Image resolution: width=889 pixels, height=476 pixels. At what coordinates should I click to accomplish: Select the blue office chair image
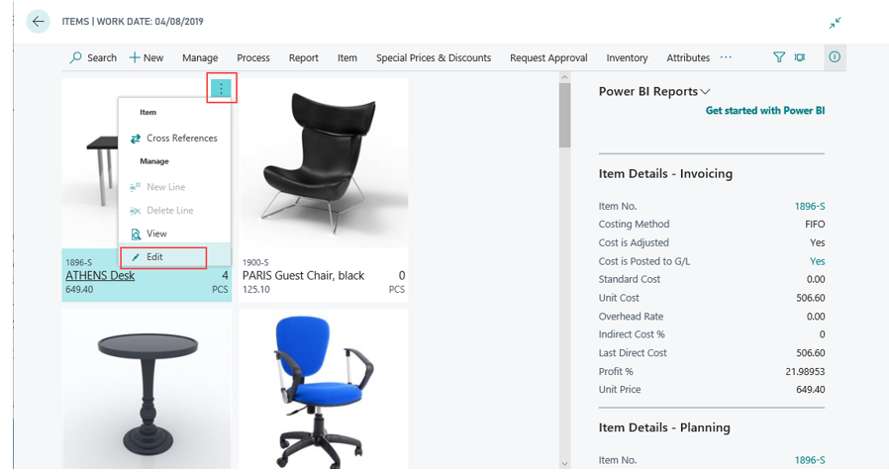tap(323, 389)
